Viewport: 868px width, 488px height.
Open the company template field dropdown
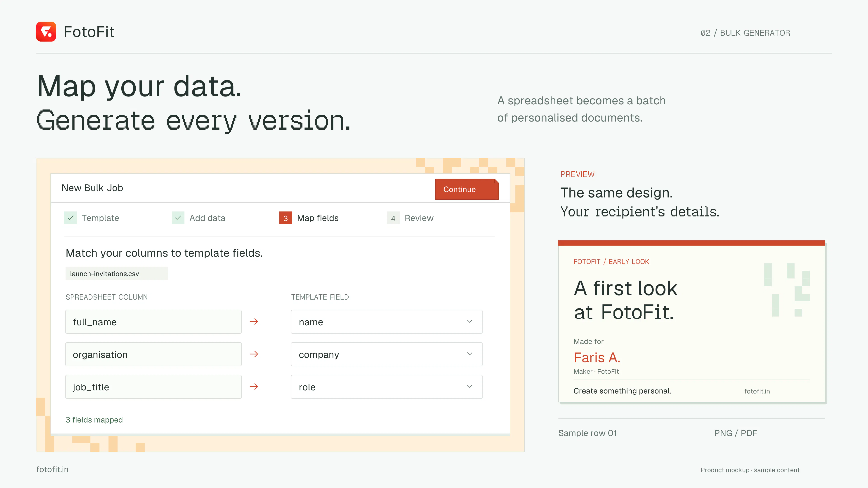387,354
